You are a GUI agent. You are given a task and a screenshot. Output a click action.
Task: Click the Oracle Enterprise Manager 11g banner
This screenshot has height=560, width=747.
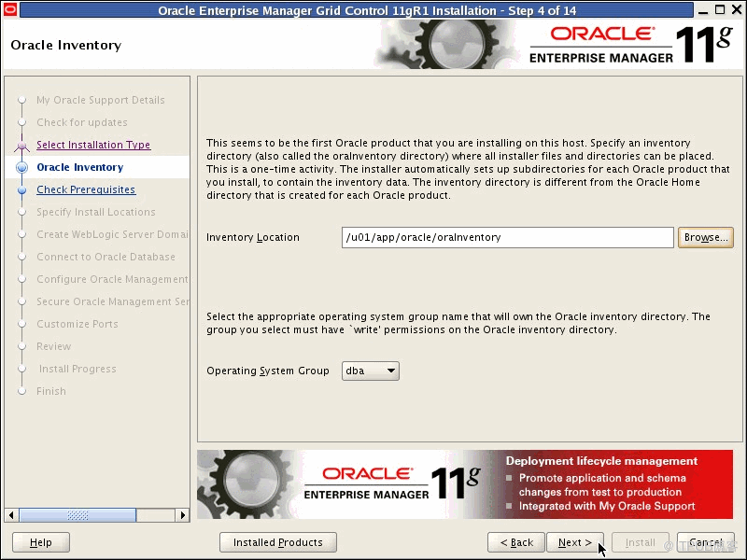pyautogui.click(x=464, y=484)
